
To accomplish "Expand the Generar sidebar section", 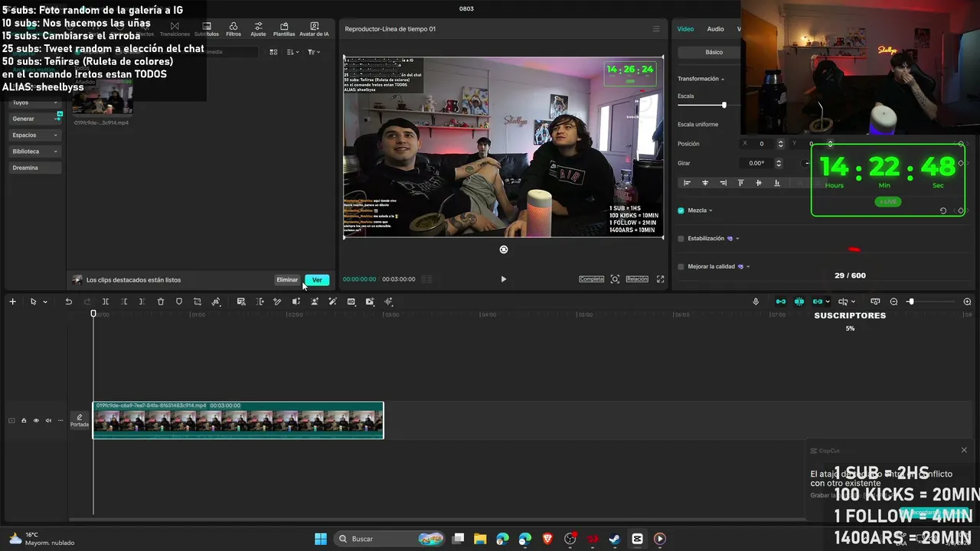I will (x=34, y=119).
